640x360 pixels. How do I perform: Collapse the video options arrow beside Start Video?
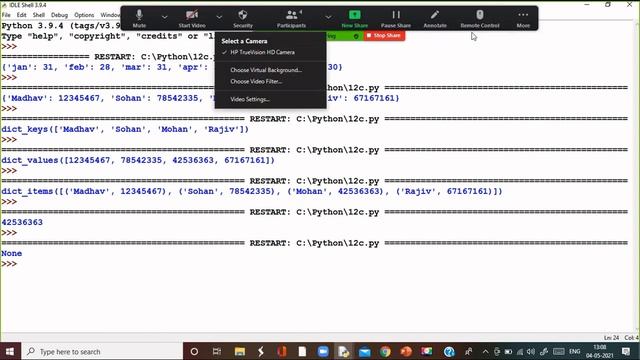tap(219, 17)
